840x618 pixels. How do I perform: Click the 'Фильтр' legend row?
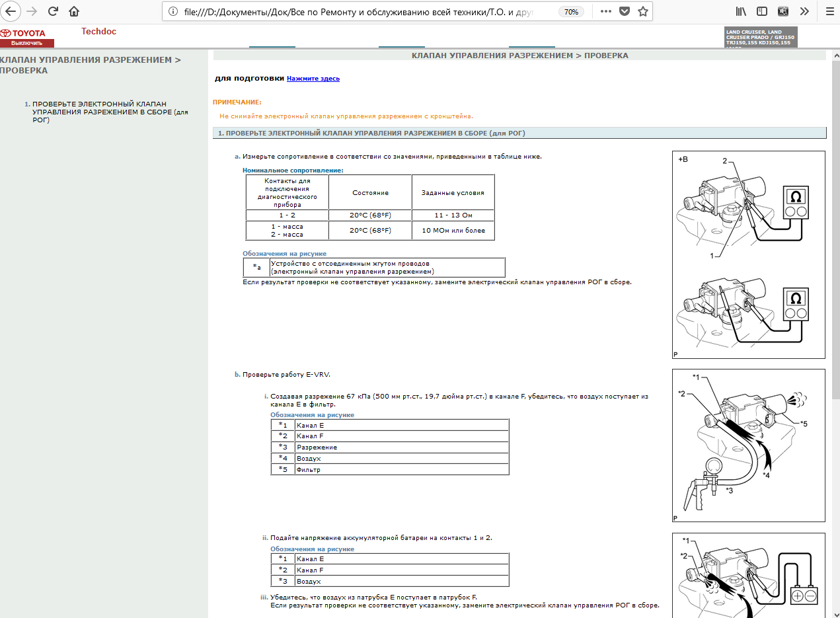(x=390, y=470)
